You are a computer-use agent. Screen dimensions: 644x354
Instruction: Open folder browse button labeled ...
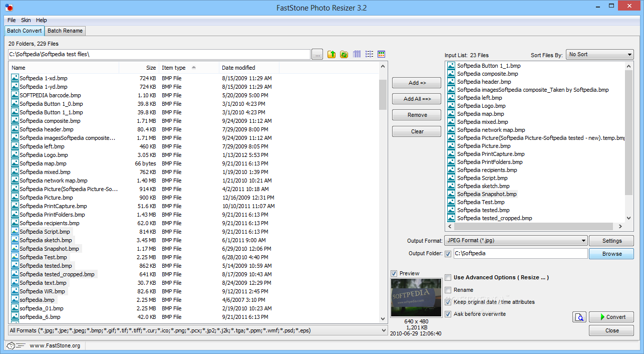pos(317,54)
